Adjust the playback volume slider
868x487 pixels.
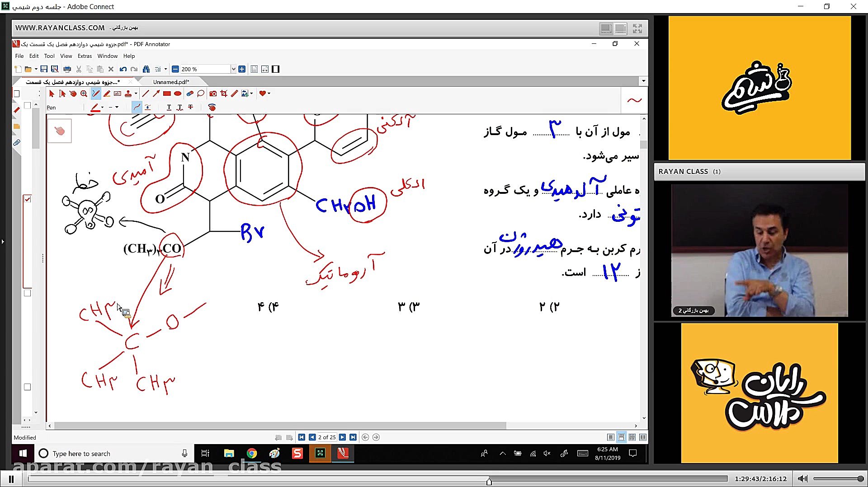click(838, 479)
